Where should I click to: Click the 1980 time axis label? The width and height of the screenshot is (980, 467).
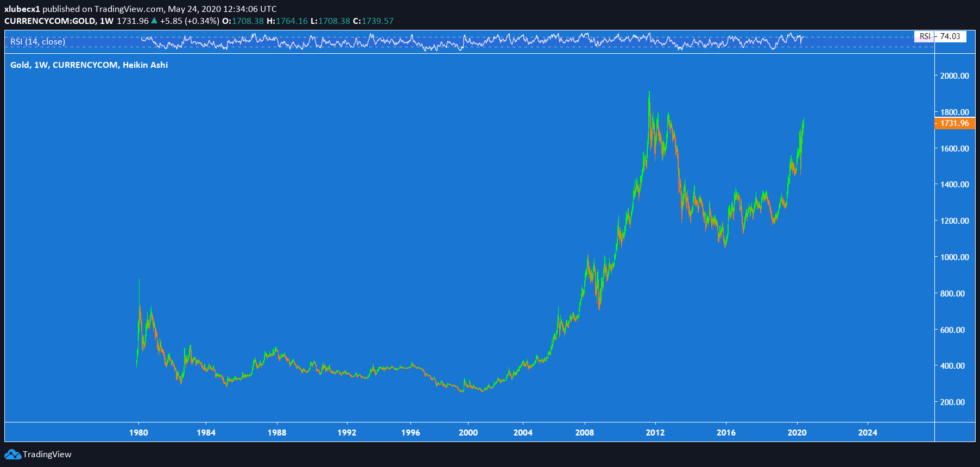click(138, 433)
